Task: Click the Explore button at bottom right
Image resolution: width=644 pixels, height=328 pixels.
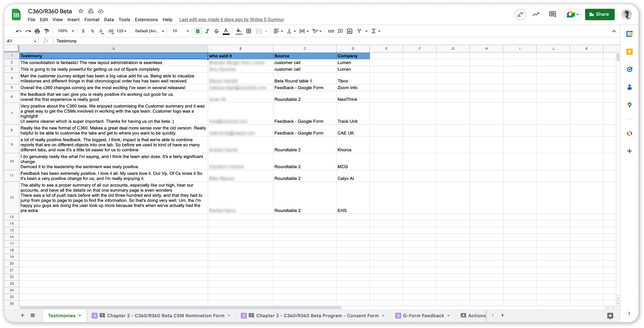Action: click(610, 316)
